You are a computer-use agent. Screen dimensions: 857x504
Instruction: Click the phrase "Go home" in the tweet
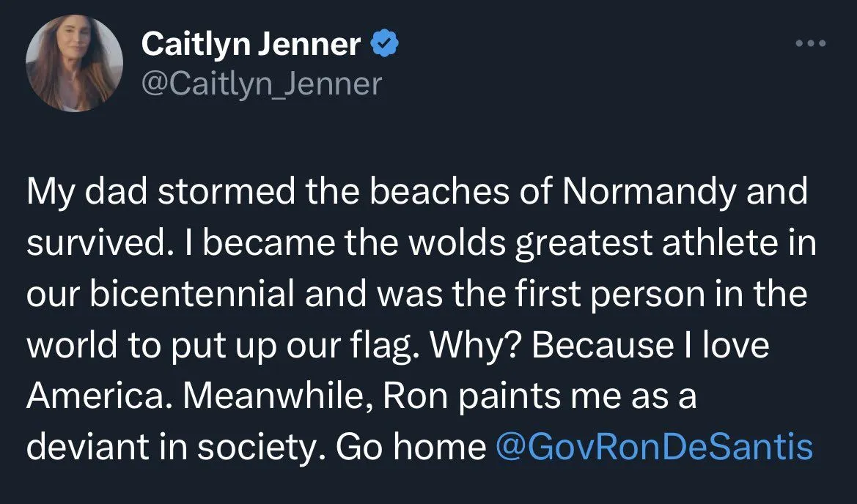(411, 446)
